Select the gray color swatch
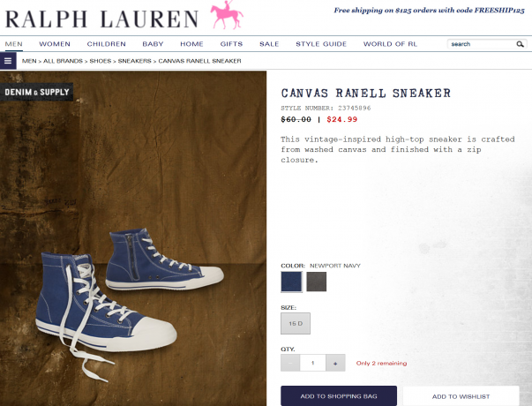Viewport: 532px width, 406px height. (316, 282)
